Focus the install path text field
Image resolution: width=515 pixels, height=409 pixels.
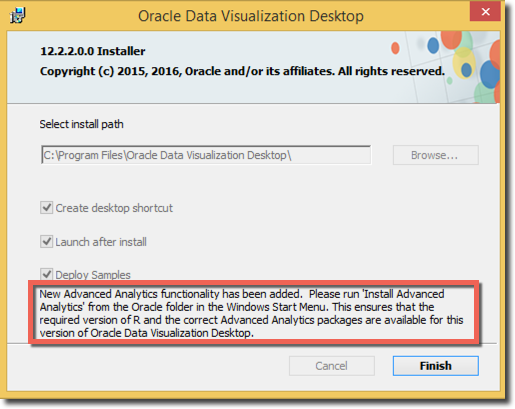click(x=206, y=155)
